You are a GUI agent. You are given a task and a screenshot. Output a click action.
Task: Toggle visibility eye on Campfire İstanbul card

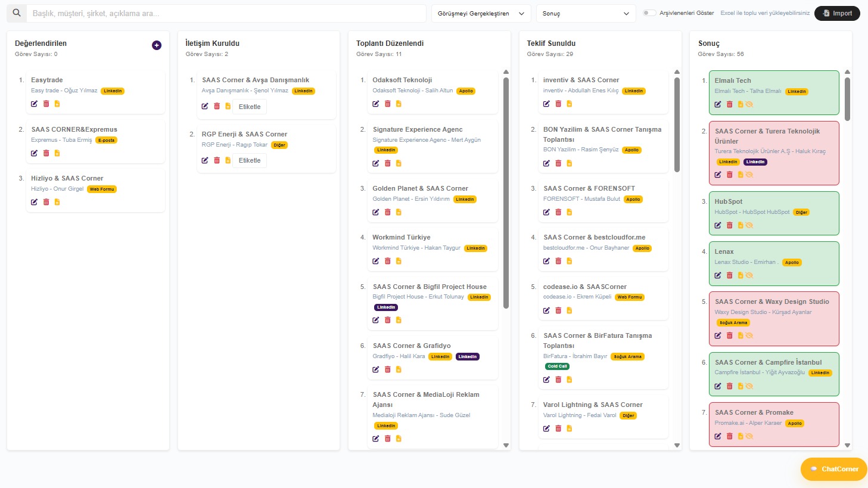click(749, 386)
